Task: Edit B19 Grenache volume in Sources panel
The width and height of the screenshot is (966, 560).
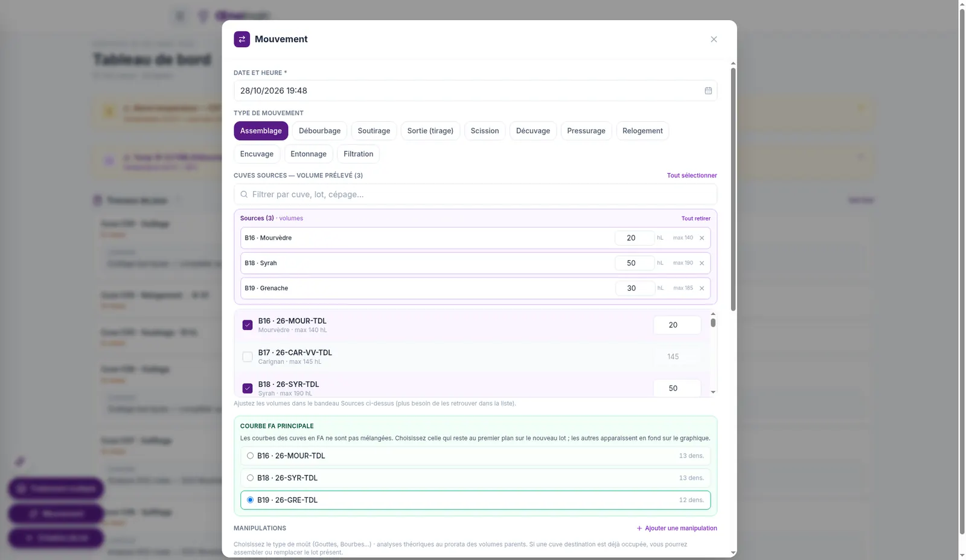Action: point(635,288)
